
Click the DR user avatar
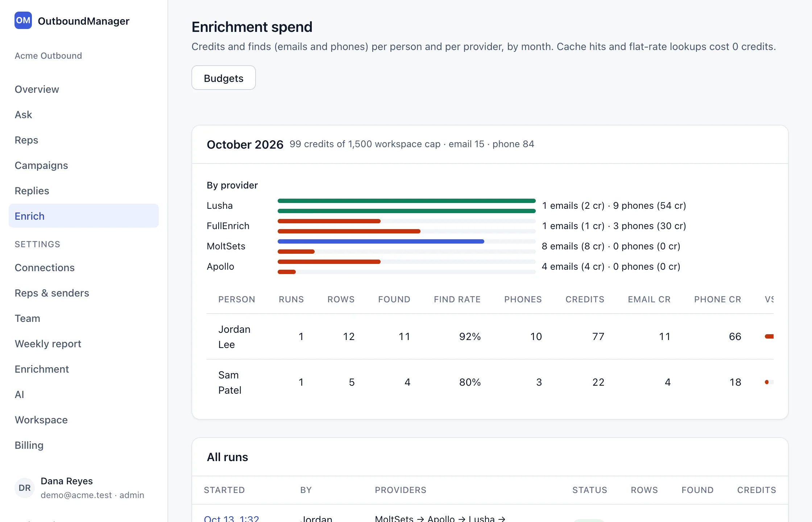coord(24,488)
